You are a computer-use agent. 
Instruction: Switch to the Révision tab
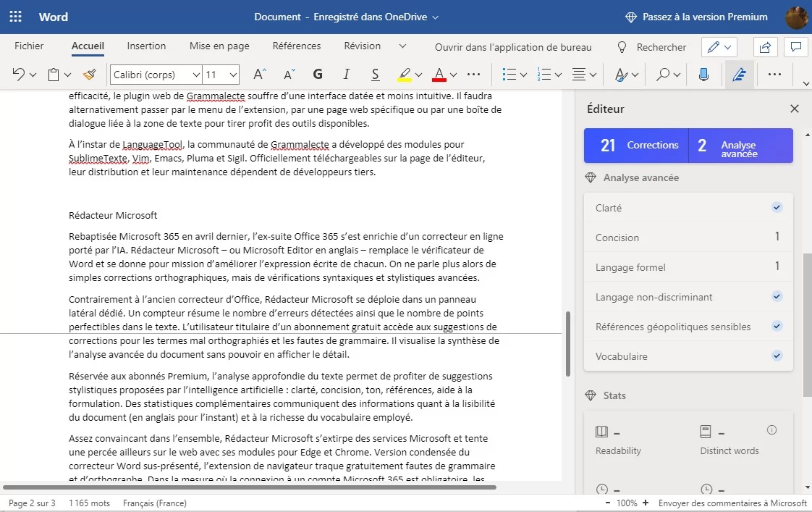tap(363, 46)
